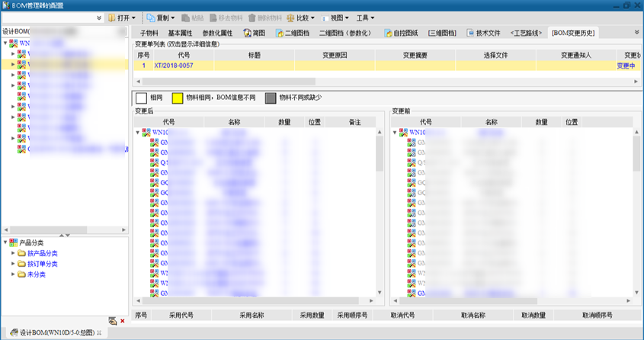The height and width of the screenshot is (340, 644).
Task: Click the edit icon beside the red X
Action: tap(113, 321)
